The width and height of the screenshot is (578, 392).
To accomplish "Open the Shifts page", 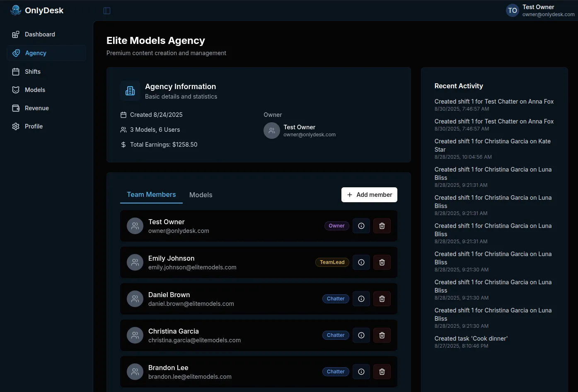I will (x=33, y=72).
